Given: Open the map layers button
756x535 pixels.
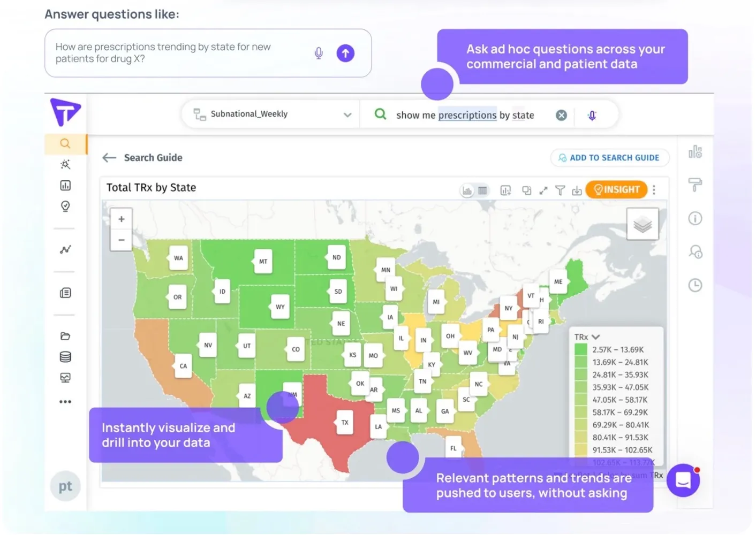Looking at the screenshot, I should tap(642, 225).
